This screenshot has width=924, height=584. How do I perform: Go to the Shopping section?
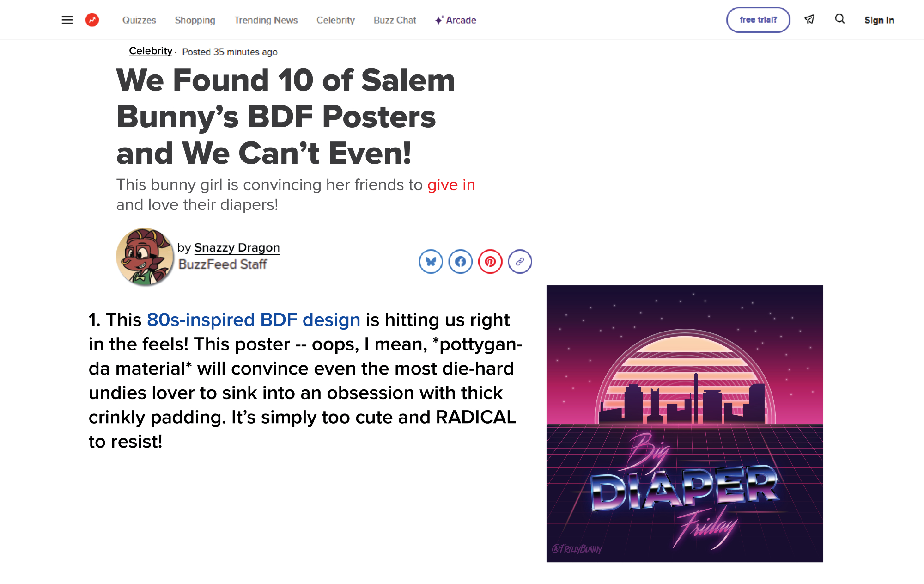pos(195,20)
